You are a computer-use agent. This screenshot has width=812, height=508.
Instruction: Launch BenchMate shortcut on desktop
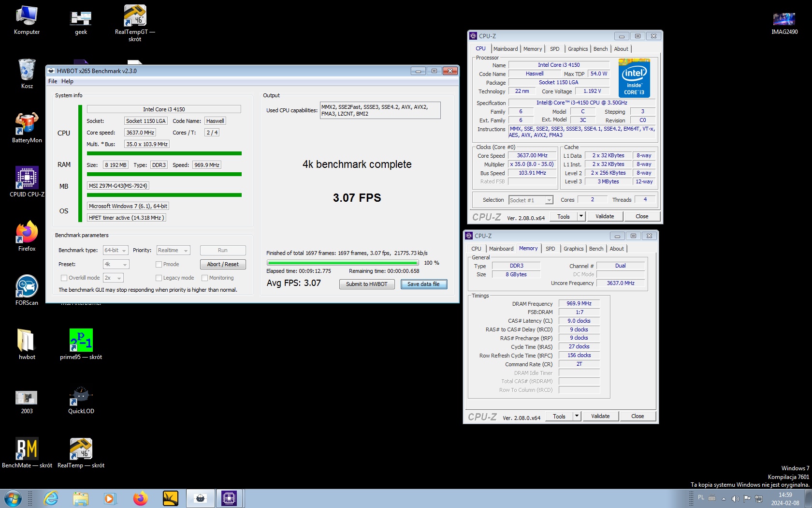[x=27, y=453]
